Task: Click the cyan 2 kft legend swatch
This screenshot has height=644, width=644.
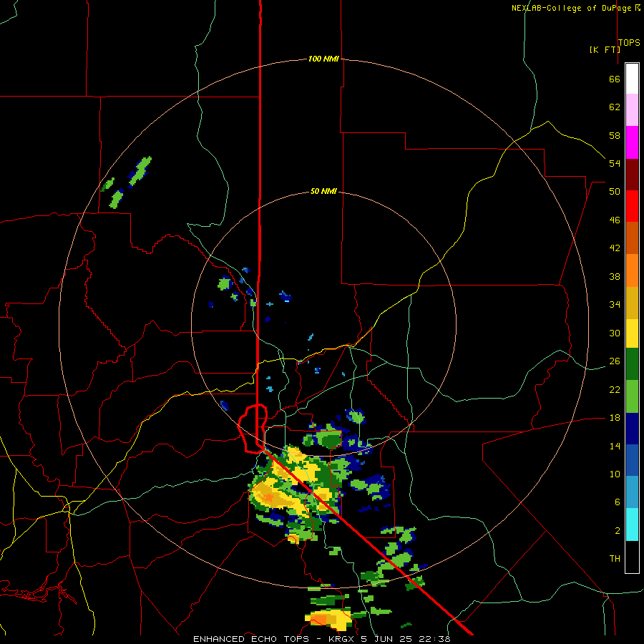Action: pos(632,525)
